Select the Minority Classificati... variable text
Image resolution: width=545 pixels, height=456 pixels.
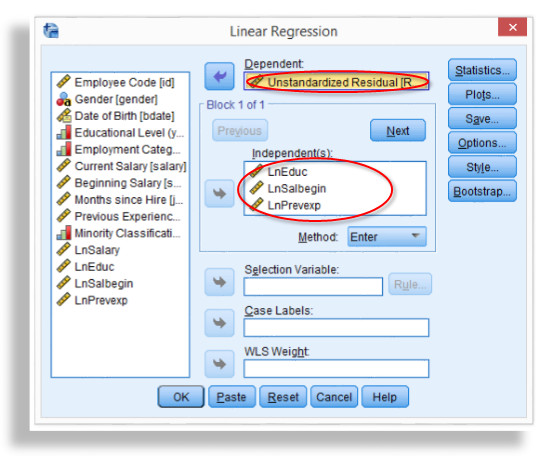(x=128, y=233)
